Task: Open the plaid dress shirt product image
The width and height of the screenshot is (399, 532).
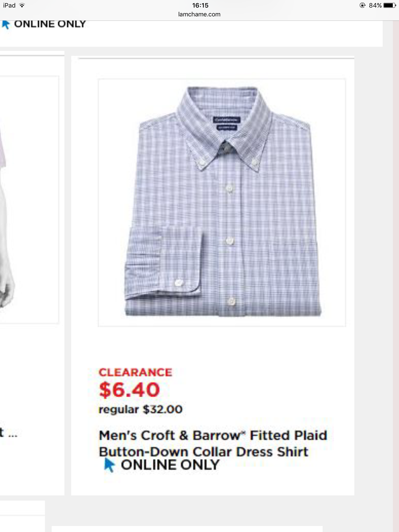Action: point(222,203)
